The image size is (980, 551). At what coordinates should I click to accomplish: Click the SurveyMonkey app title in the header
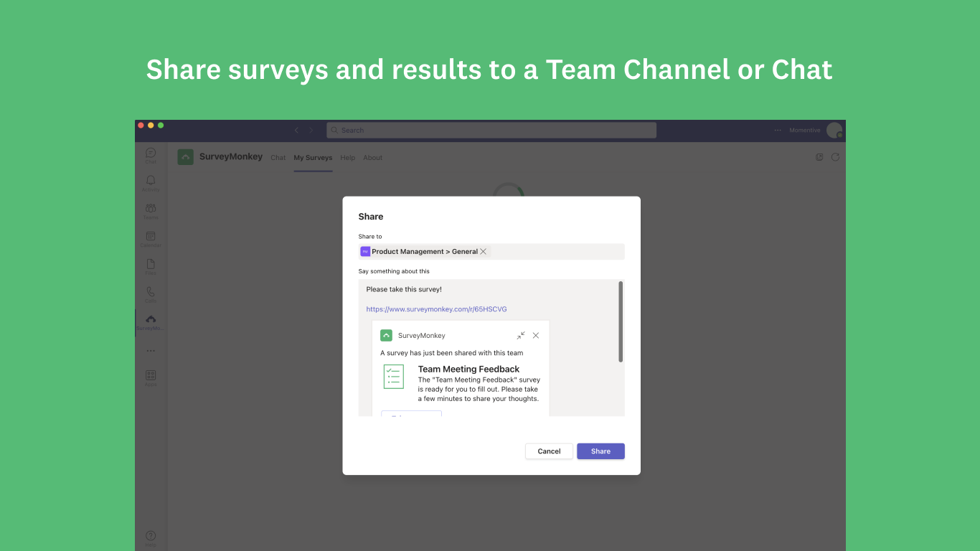tap(231, 156)
